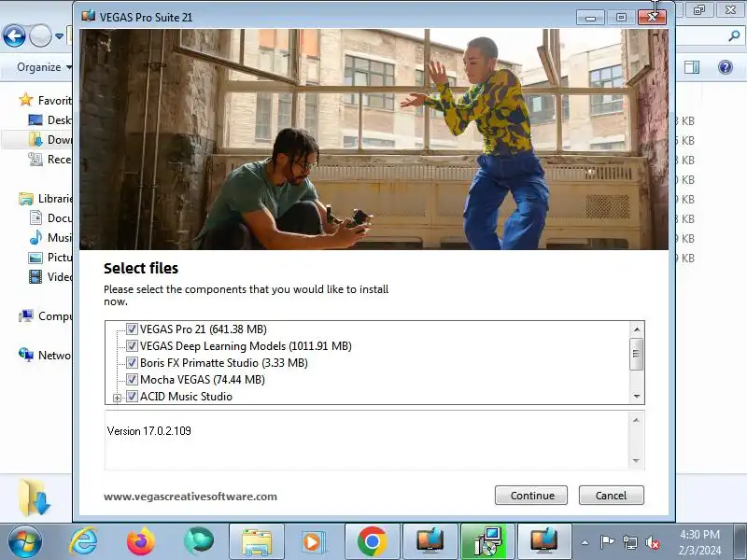Screen dimensions: 747x560
Task: Click the muted volume tray icon
Action: tap(652, 542)
